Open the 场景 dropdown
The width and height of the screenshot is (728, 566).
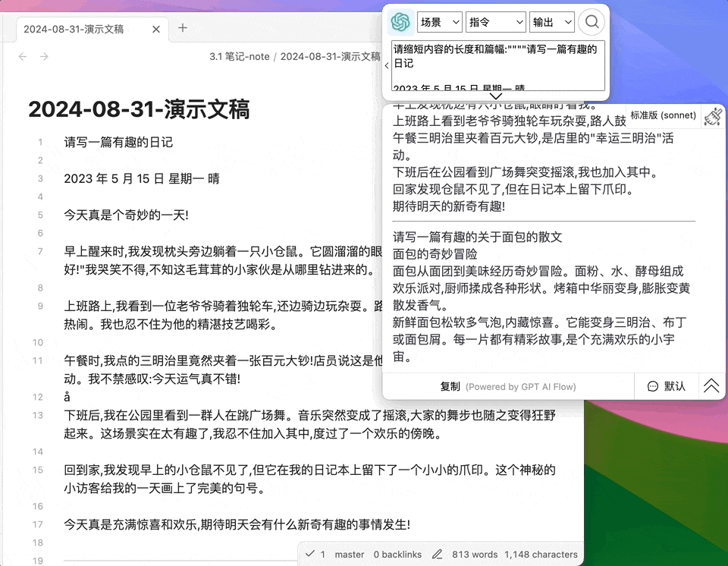click(x=439, y=22)
